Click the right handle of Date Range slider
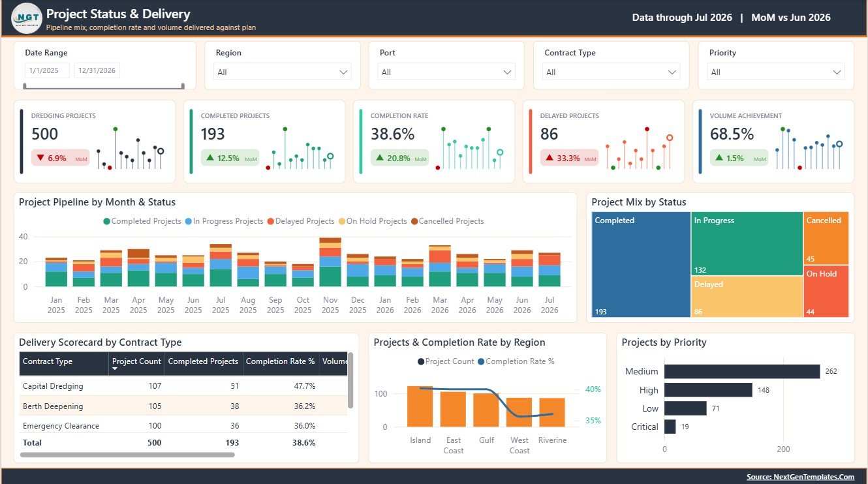The image size is (868, 484). click(183, 85)
